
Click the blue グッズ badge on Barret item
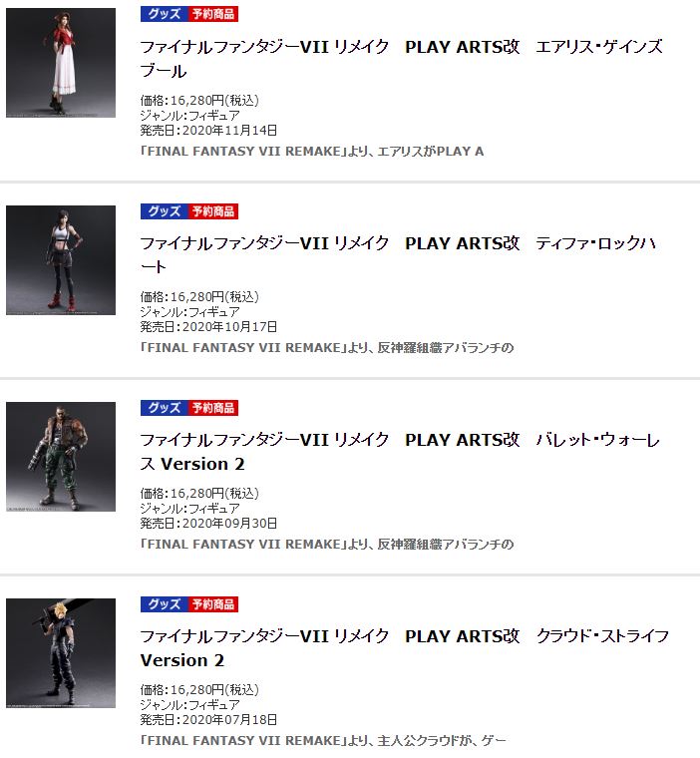point(164,408)
